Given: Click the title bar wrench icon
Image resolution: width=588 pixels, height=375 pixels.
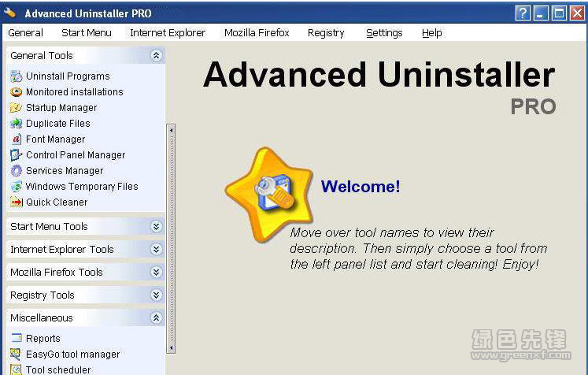Looking at the screenshot, I should [x=11, y=13].
